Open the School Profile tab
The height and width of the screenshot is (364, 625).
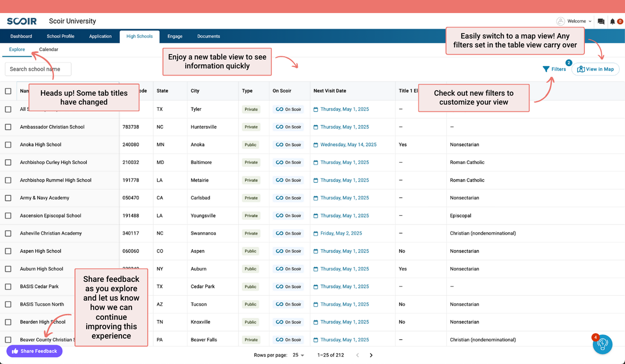coord(61,36)
